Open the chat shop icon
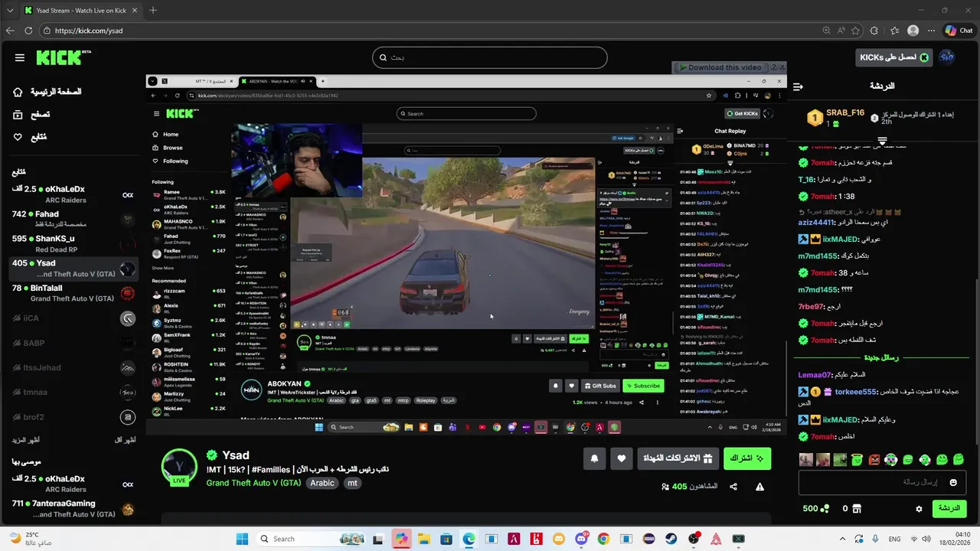980x551 pixels. coord(857,509)
